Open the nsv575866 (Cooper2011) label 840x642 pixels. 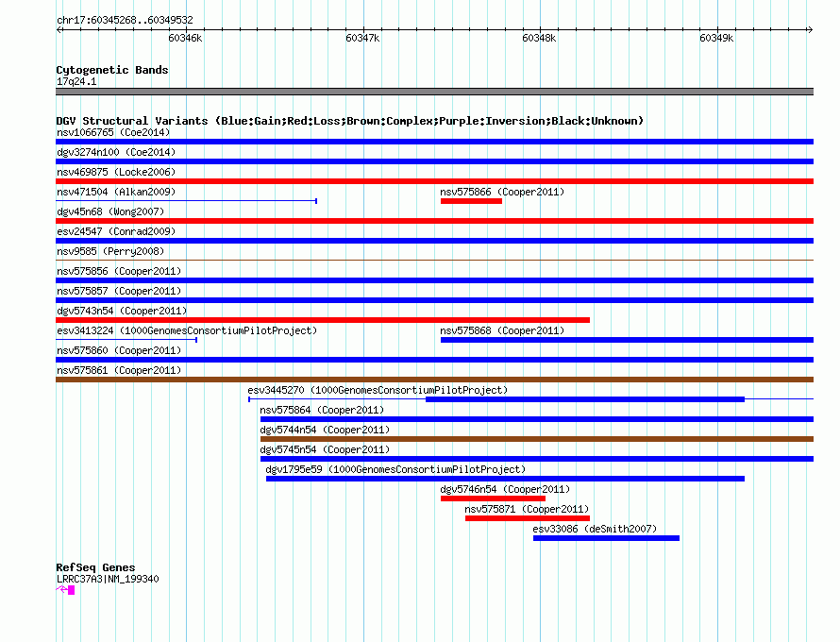(x=502, y=192)
